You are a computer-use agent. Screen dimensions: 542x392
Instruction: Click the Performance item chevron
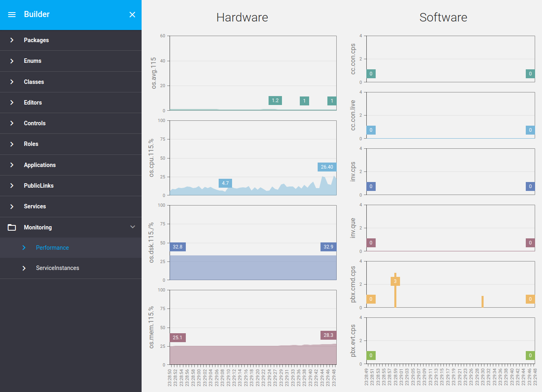(x=24, y=248)
